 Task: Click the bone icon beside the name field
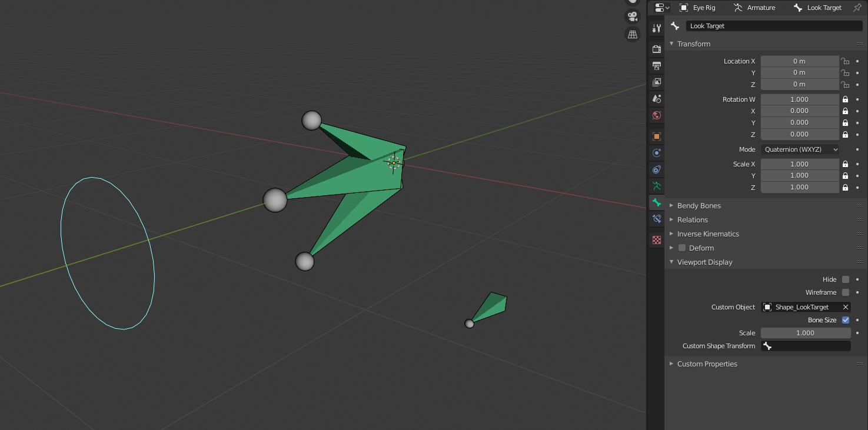click(x=675, y=26)
